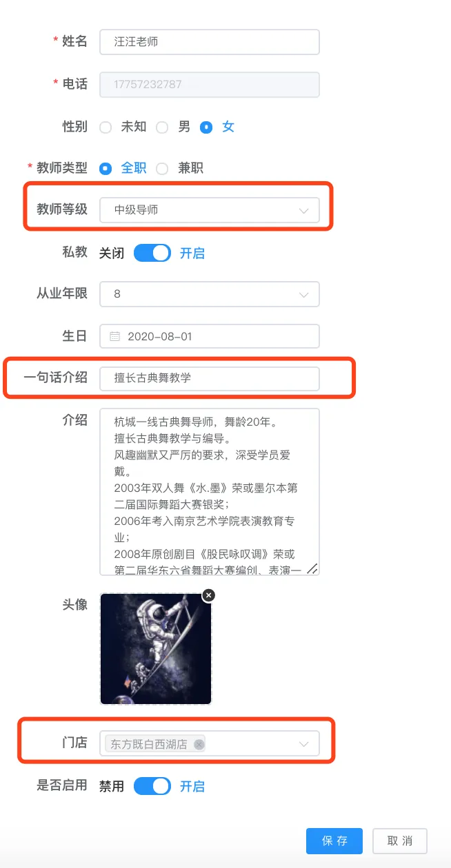This screenshot has height=868, width=451.
Task: Click inside the 介绍 text area
Action: (x=210, y=492)
